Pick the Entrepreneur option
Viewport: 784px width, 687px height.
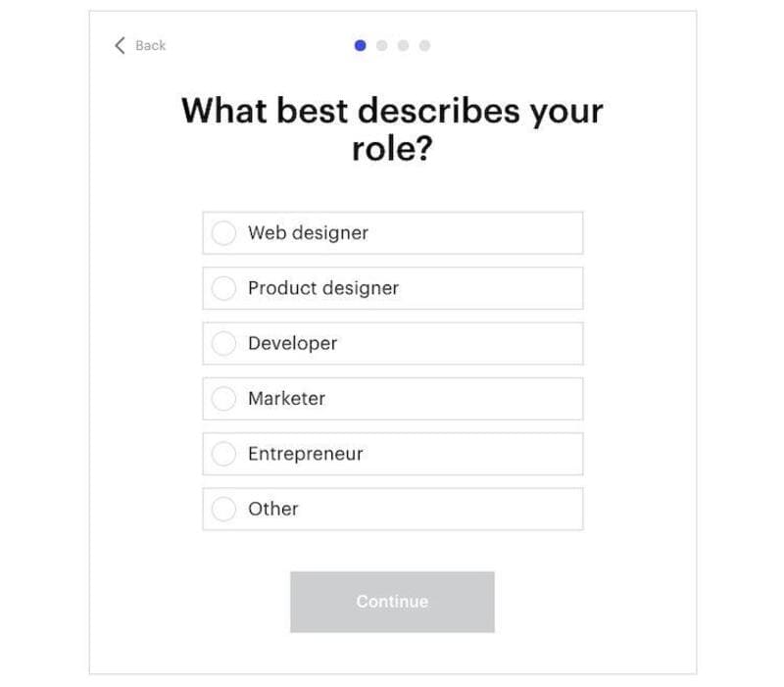pyautogui.click(x=223, y=454)
